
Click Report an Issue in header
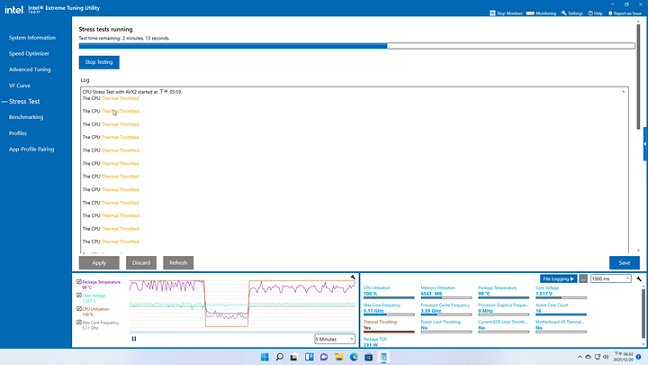click(625, 13)
